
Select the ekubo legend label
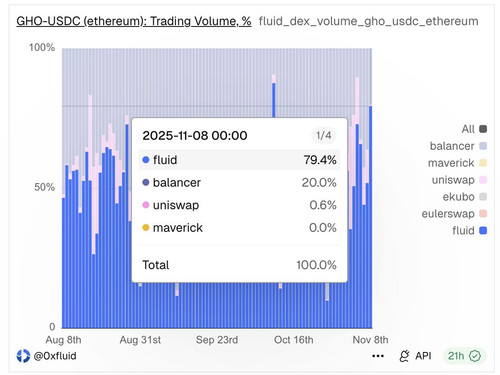pyautogui.click(x=459, y=197)
